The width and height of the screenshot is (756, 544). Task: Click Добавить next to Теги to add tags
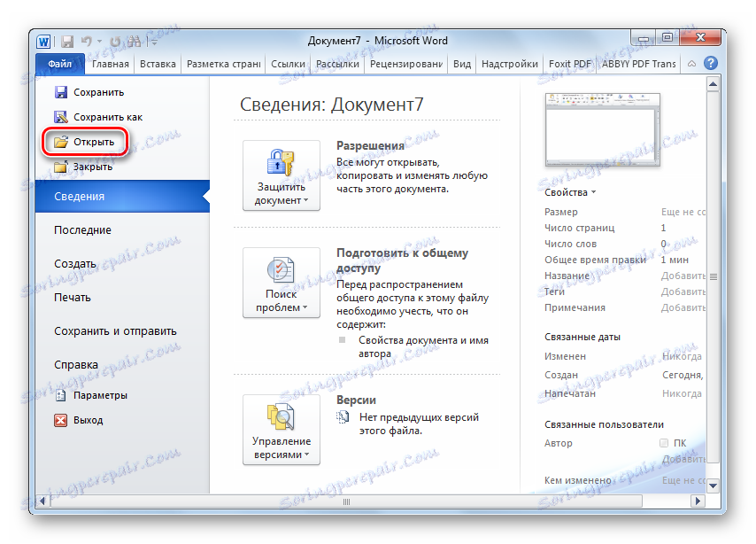click(x=683, y=291)
